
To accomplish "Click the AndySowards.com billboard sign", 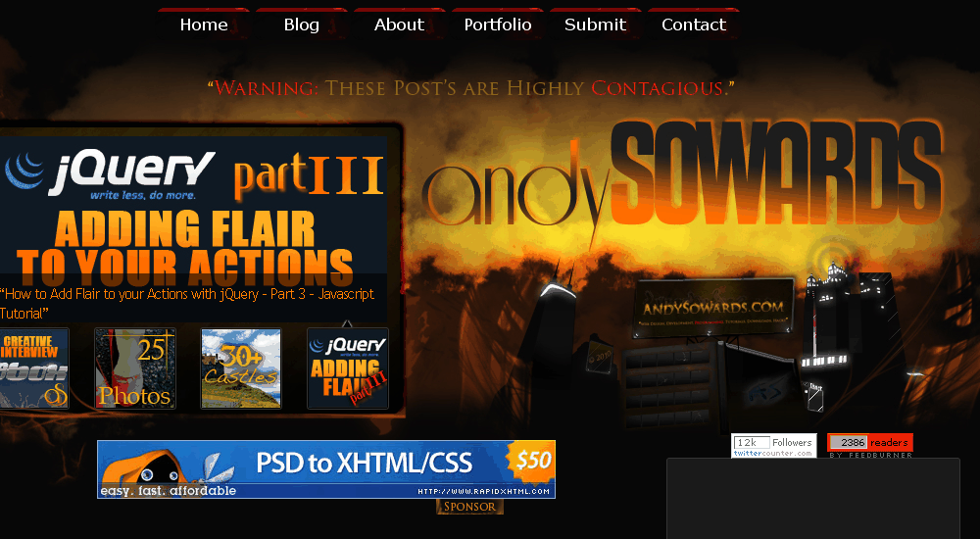I will click(713, 309).
